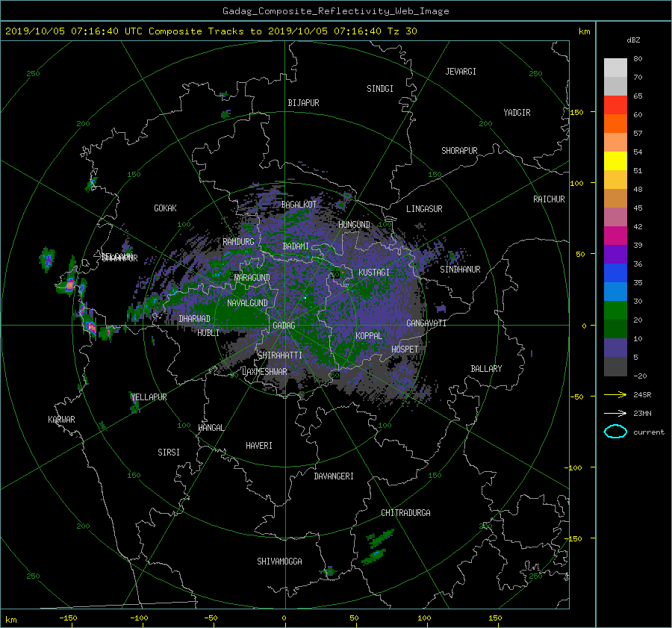
Task: Click the HANGAL city label
Action: tap(211, 428)
